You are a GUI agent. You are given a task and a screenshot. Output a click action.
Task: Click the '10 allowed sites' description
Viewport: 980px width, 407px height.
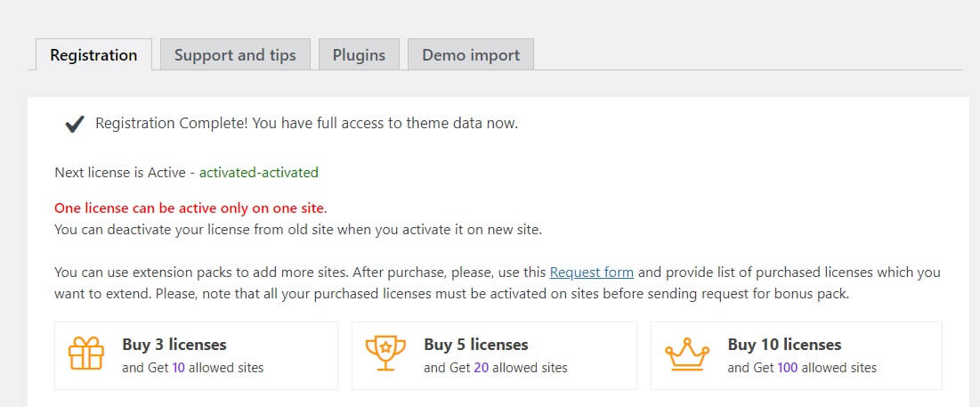[x=193, y=367]
